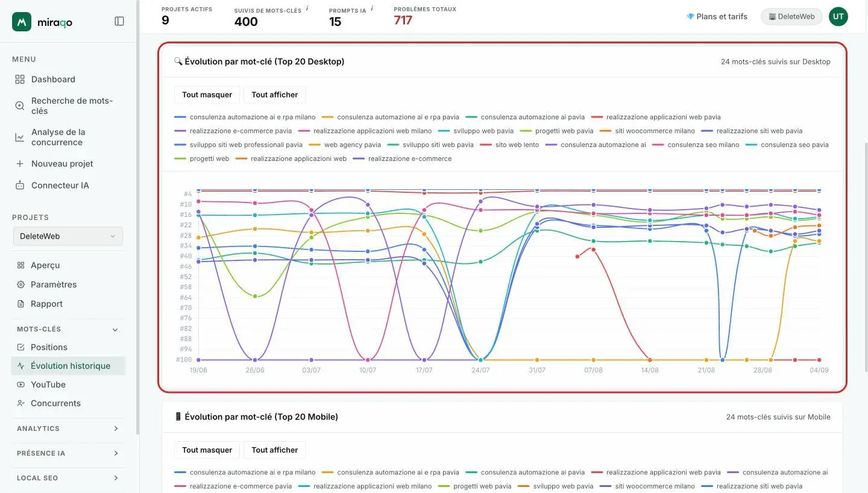Open Plans et tarifs link
Viewport: 868px width, 493px height.
click(x=717, y=17)
